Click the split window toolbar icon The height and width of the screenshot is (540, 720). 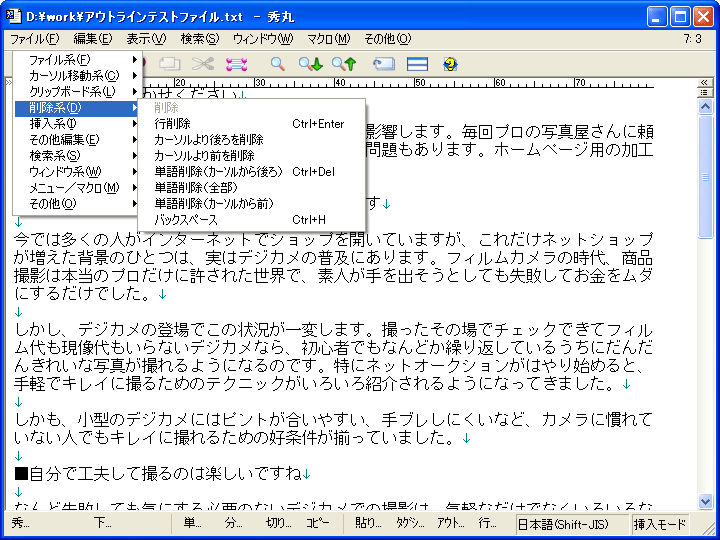pos(417,64)
